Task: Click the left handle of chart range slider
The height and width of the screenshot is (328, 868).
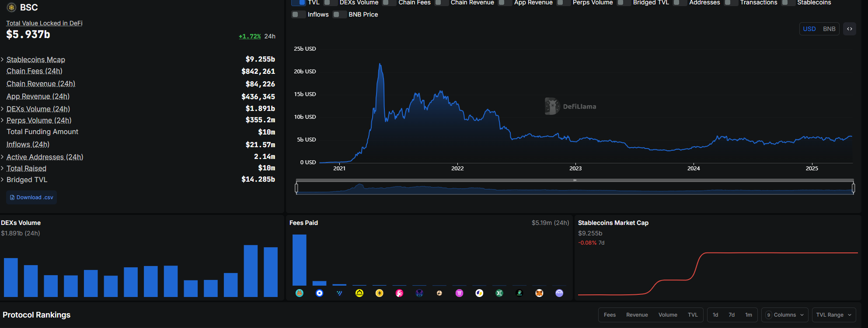Action: (296, 188)
